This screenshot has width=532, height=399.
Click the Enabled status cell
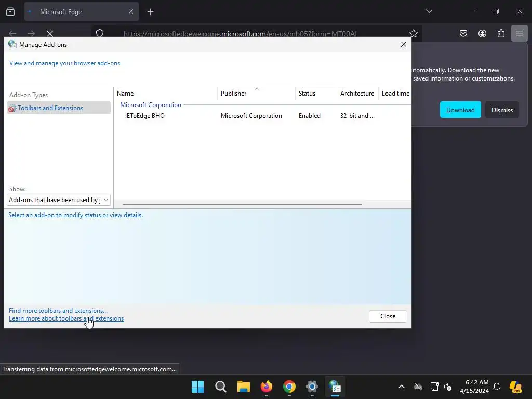(x=310, y=116)
